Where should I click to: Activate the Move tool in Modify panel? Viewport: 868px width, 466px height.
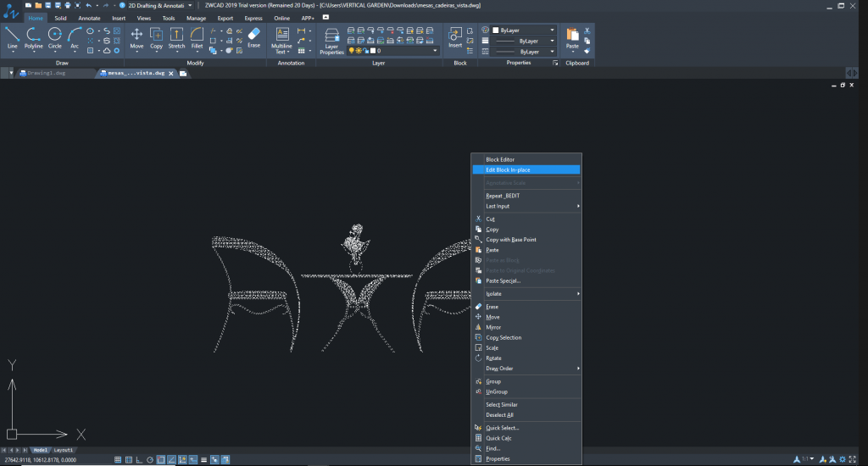136,38
